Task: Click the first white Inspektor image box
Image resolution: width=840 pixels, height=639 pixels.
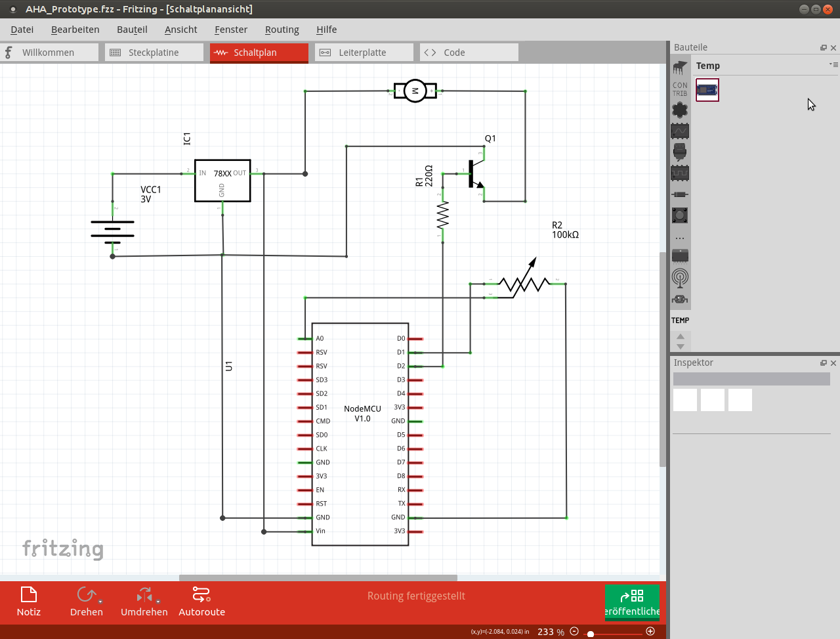Action: pos(685,400)
